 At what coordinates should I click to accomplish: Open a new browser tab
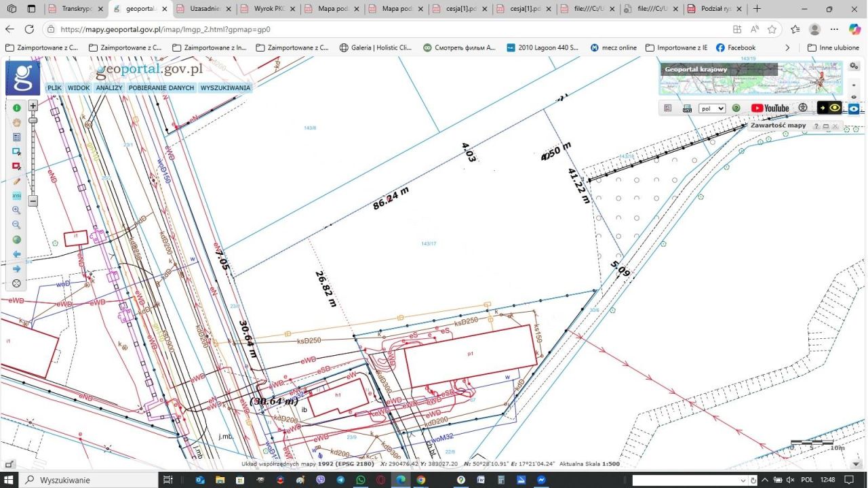pyautogui.click(x=757, y=9)
